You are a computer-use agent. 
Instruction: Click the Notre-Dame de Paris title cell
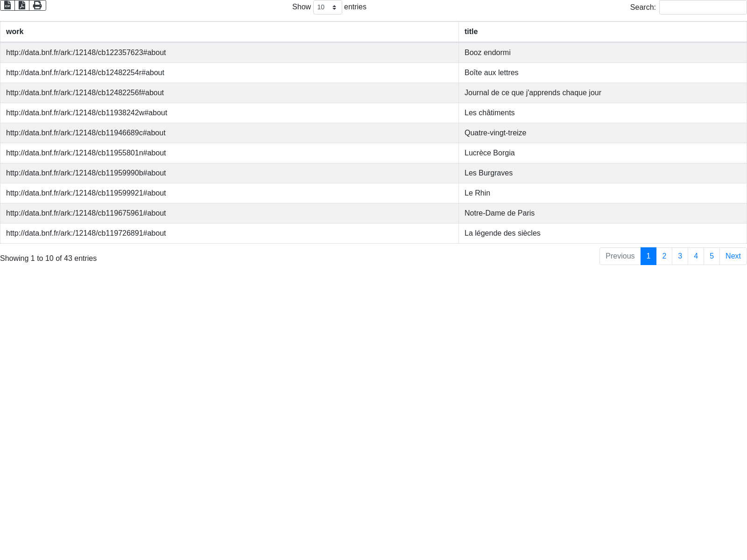[x=499, y=213]
